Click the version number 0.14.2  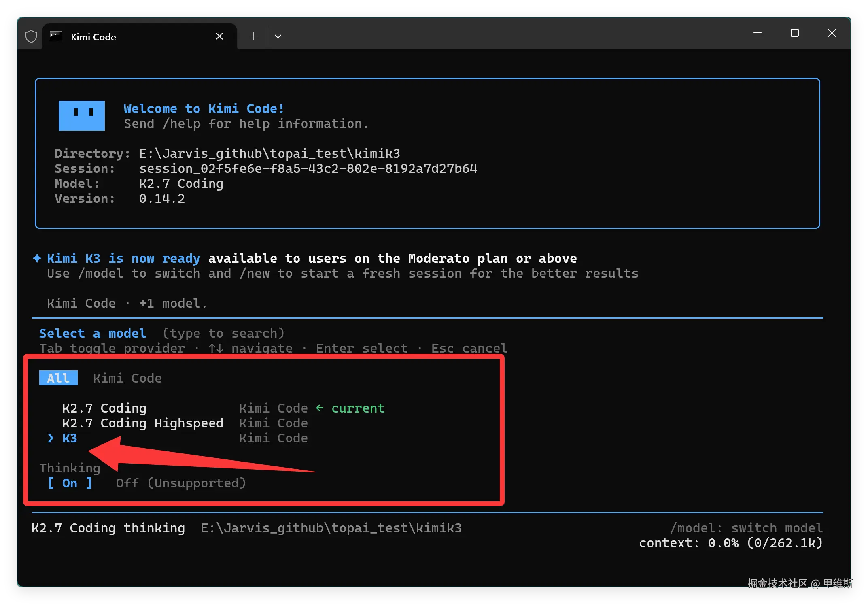tap(162, 198)
